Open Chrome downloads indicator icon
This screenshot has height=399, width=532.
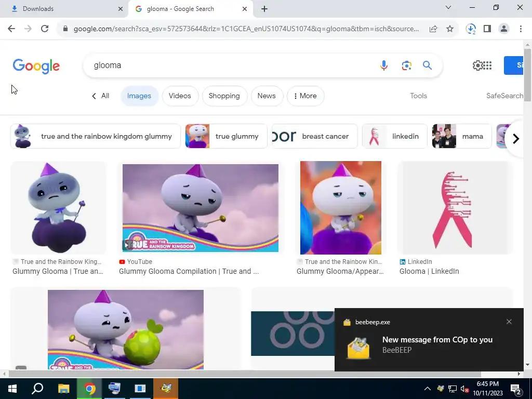(x=471, y=29)
